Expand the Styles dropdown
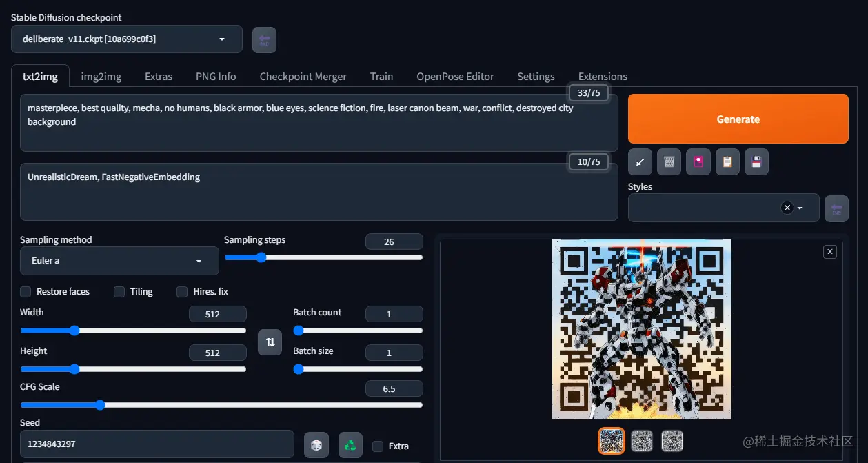The height and width of the screenshot is (463, 868). tap(800, 208)
